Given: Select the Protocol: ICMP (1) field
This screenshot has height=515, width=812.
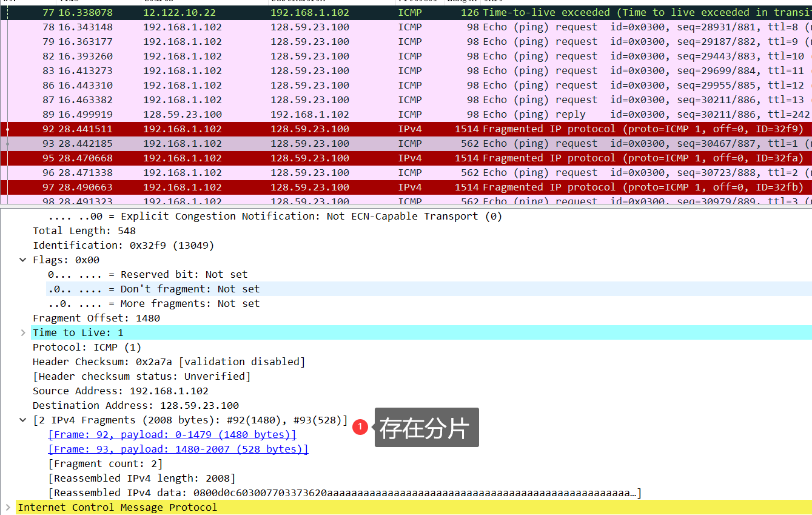Looking at the screenshot, I should [87, 347].
